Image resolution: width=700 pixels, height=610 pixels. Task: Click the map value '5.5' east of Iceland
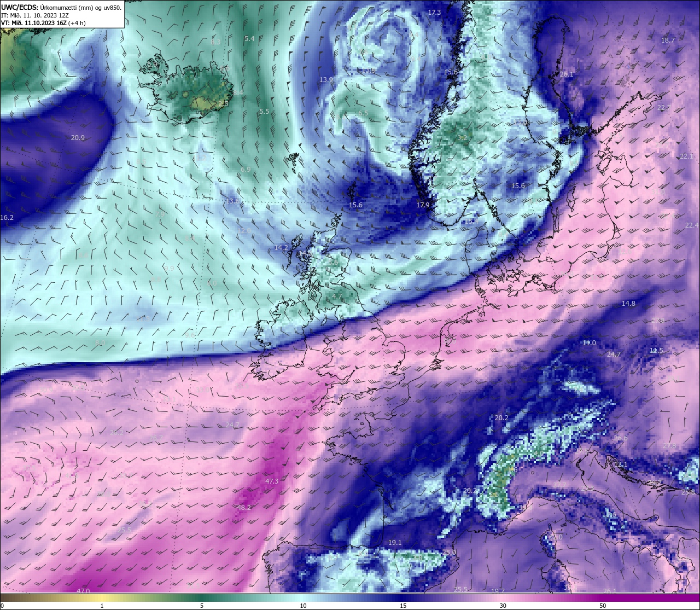point(264,111)
